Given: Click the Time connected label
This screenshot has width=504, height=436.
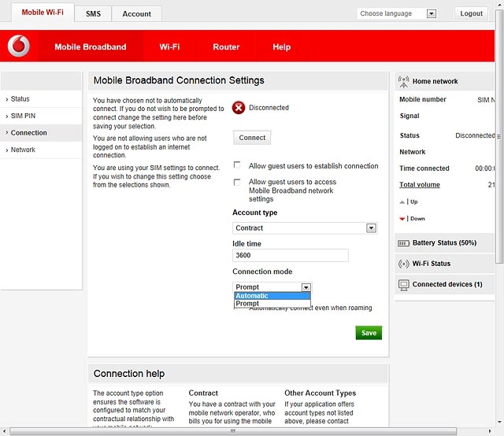Looking at the screenshot, I should pos(424,168).
